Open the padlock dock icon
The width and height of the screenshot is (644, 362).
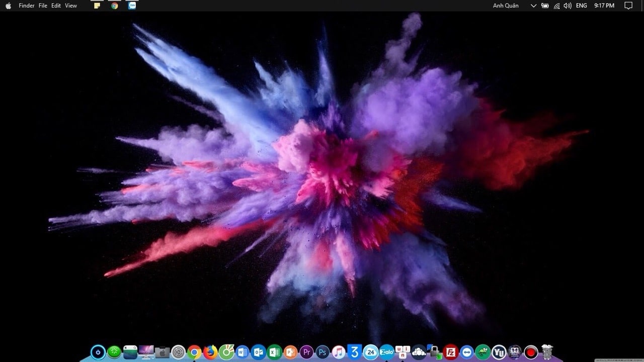435,352
